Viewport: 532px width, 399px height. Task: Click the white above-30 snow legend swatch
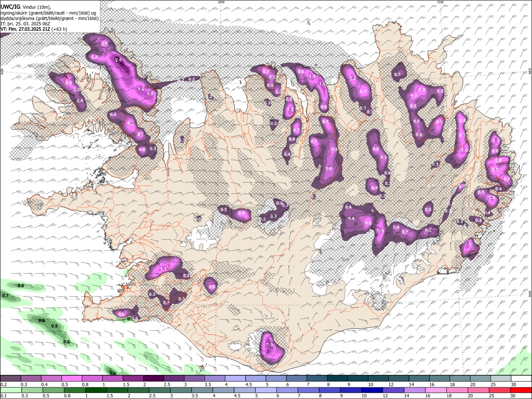[522, 378]
